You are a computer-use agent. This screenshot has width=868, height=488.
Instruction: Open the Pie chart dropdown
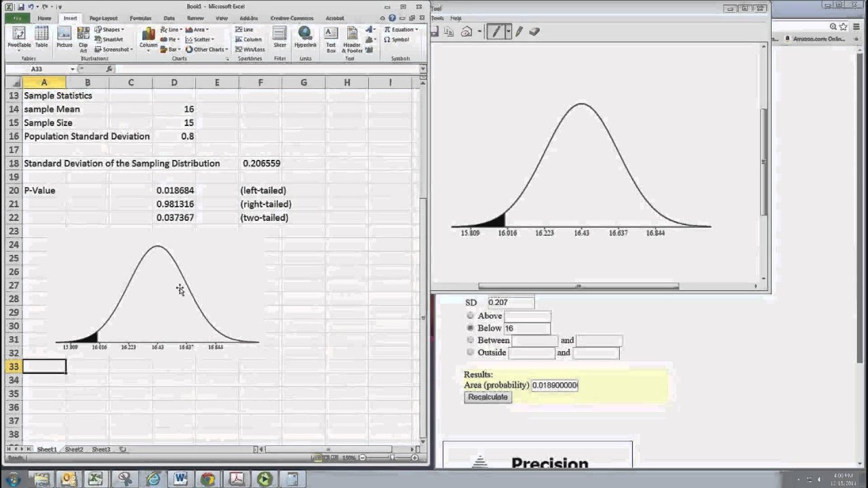click(170, 39)
